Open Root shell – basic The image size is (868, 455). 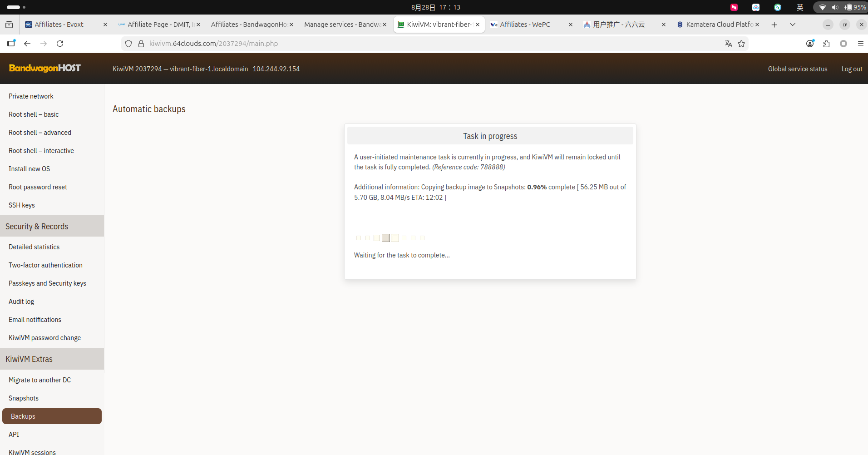point(34,114)
